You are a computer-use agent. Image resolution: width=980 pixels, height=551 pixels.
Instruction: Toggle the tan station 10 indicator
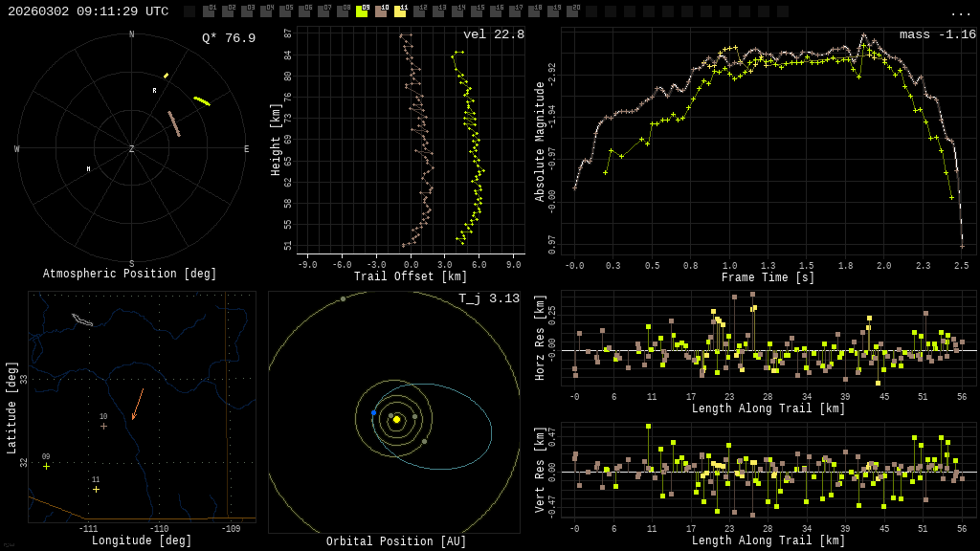pyautogui.click(x=381, y=11)
